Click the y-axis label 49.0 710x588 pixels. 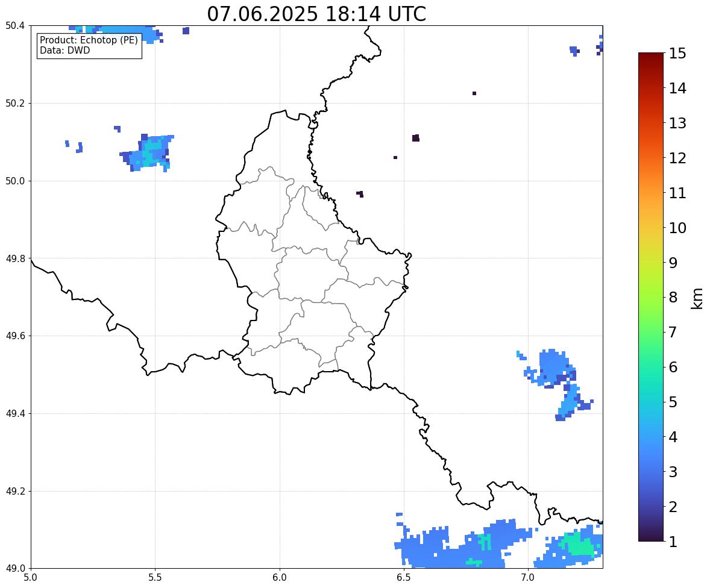point(14,569)
